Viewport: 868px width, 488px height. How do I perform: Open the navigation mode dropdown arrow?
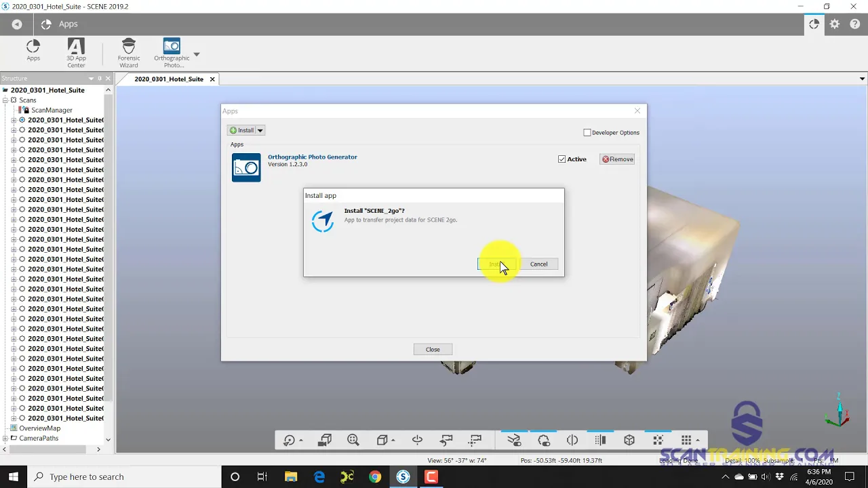301,441
